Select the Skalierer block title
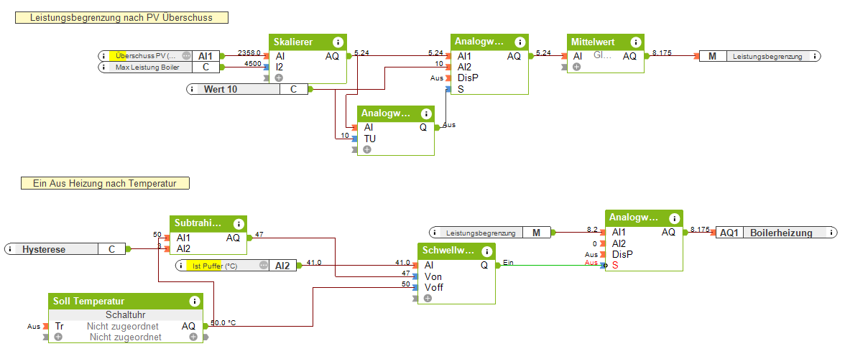This screenshot has height=364, width=868. point(294,42)
